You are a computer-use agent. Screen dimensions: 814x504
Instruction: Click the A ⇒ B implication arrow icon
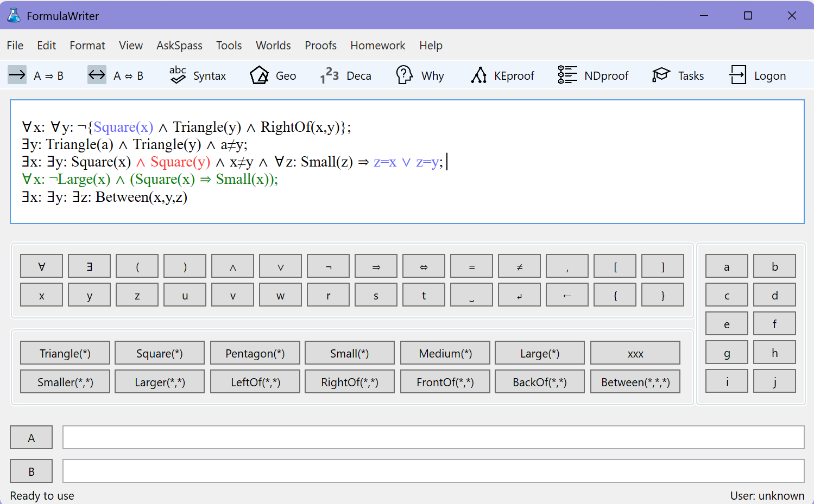(17, 75)
